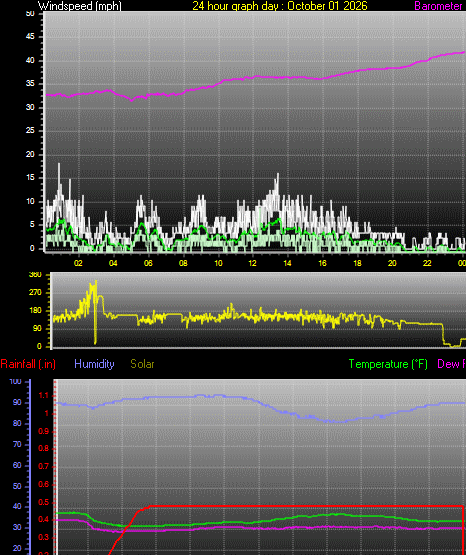This screenshot has height=555, width=466.
Task: Click the "12" hour label on time axis
Action: pos(252,263)
